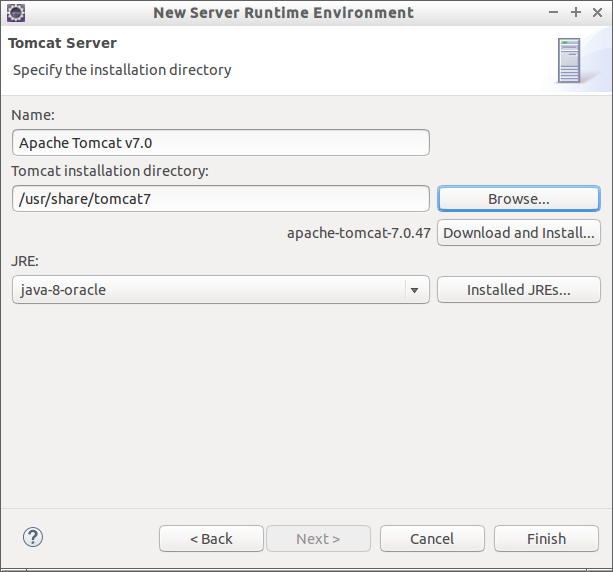Click the 'Tomcat installation directory:' label
The width and height of the screenshot is (613, 572).
(110, 171)
